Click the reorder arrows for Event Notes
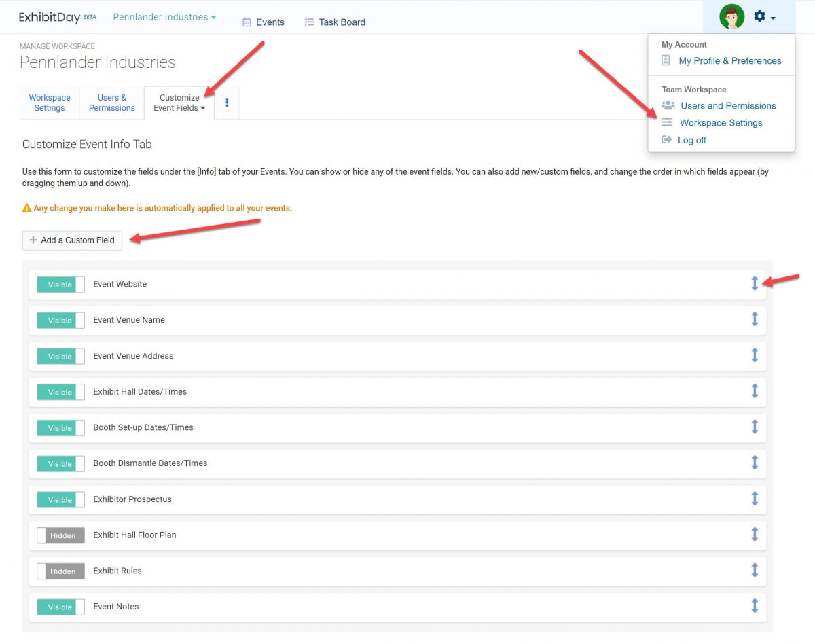 [x=755, y=606]
